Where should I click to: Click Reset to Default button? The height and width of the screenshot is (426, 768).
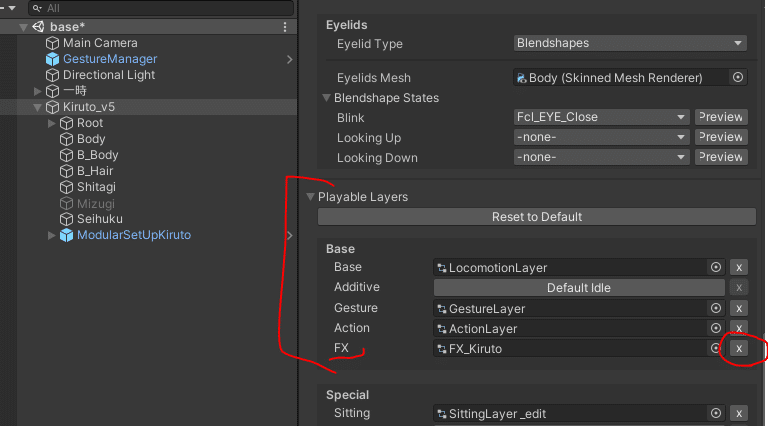click(537, 217)
